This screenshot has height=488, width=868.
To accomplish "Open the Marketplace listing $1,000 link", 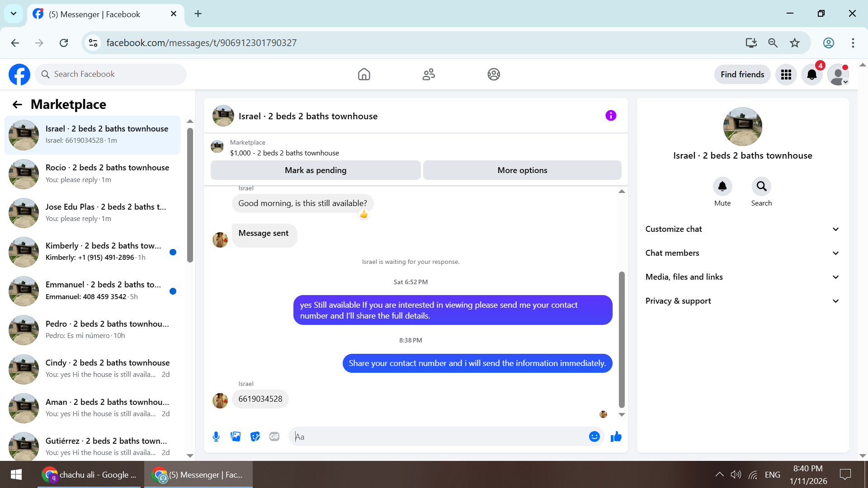I will click(x=284, y=153).
